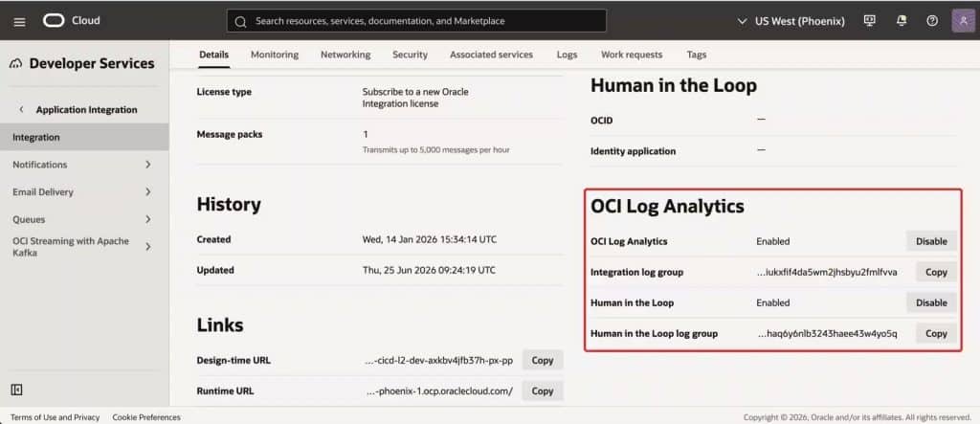Expand OCI Streaming with Apache Kafka chevron
The height and width of the screenshot is (424, 980).
148,247
